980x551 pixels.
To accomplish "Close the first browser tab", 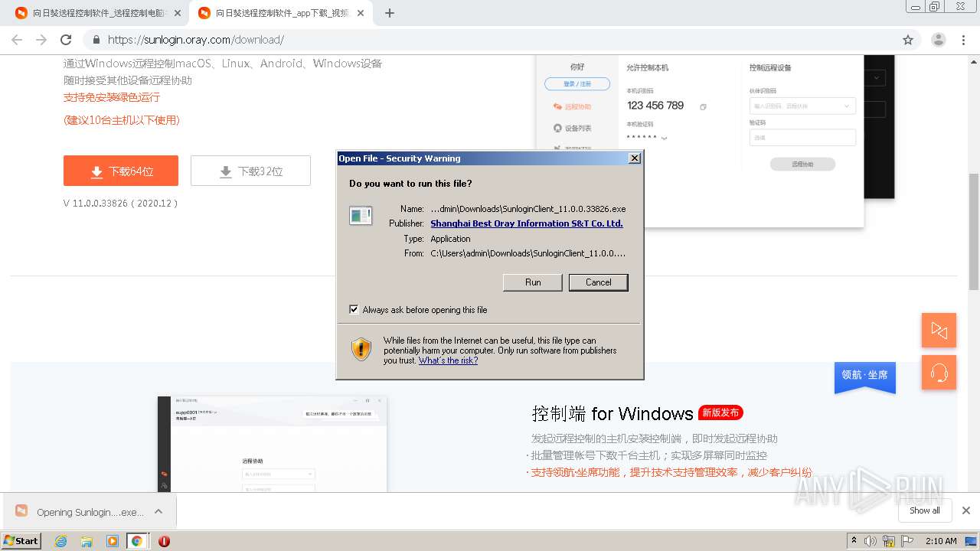I will point(178,13).
